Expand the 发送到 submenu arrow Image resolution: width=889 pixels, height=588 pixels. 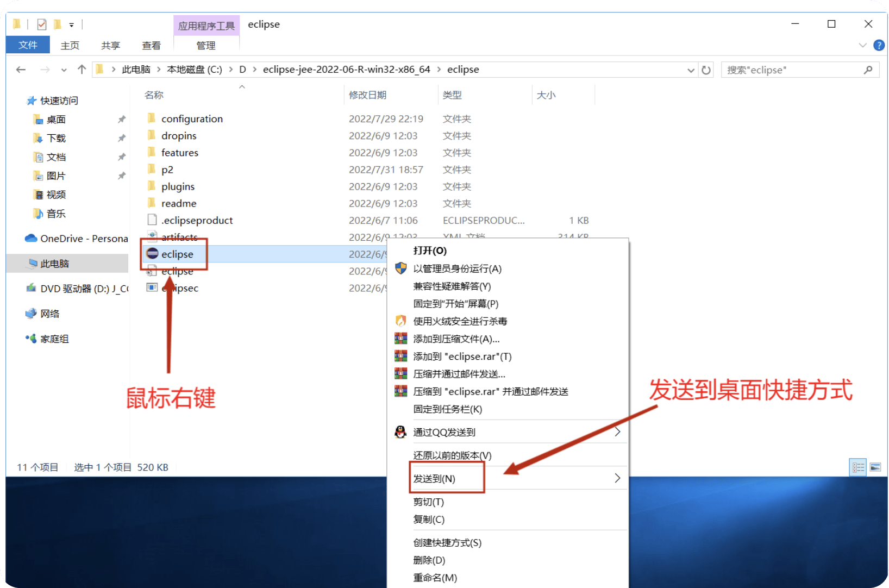(617, 478)
